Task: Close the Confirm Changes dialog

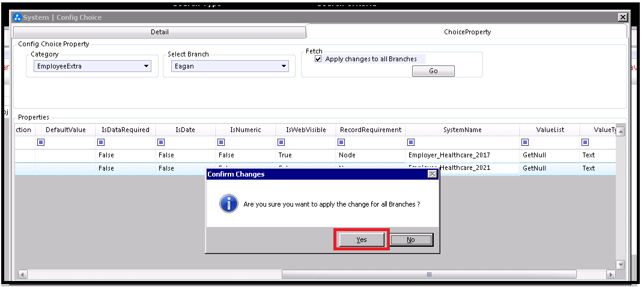Action: coord(432,174)
